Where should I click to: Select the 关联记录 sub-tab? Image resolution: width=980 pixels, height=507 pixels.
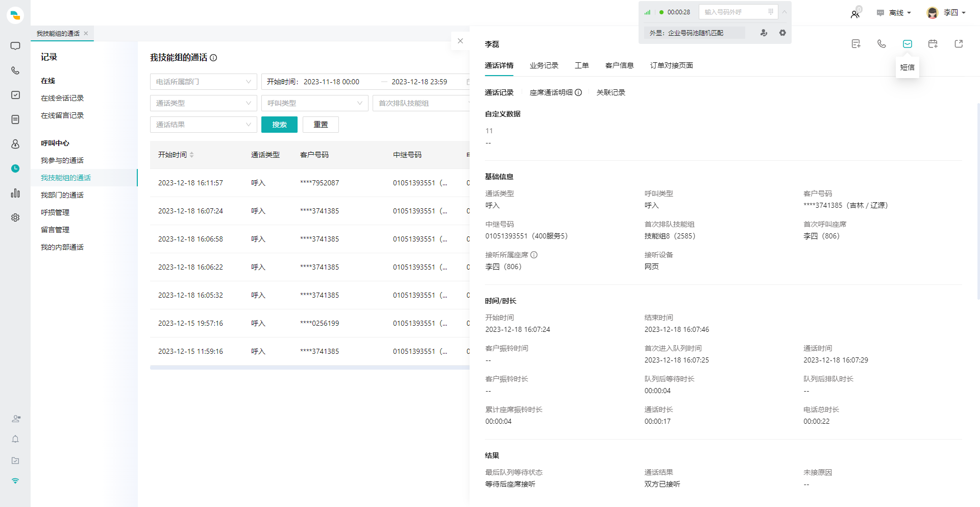(x=611, y=92)
